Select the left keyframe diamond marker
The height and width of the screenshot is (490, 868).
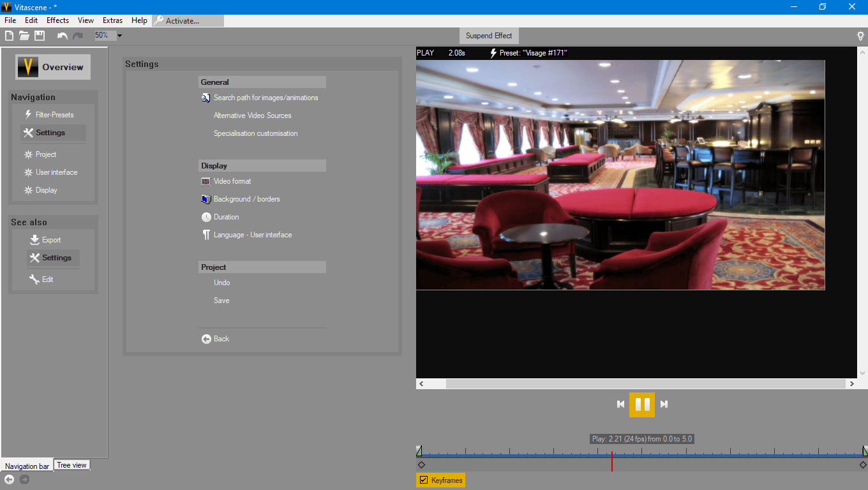coord(421,465)
